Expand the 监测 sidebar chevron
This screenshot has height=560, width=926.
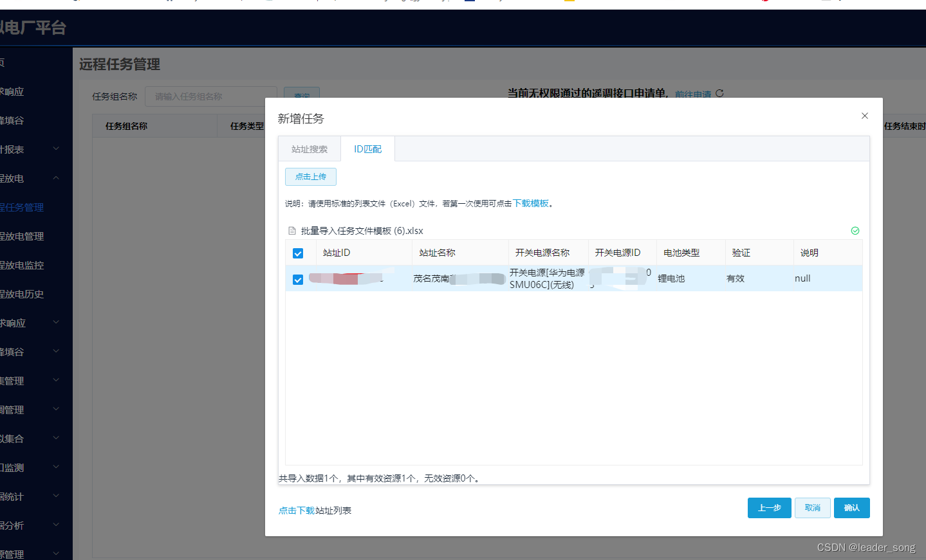[56, 467]
